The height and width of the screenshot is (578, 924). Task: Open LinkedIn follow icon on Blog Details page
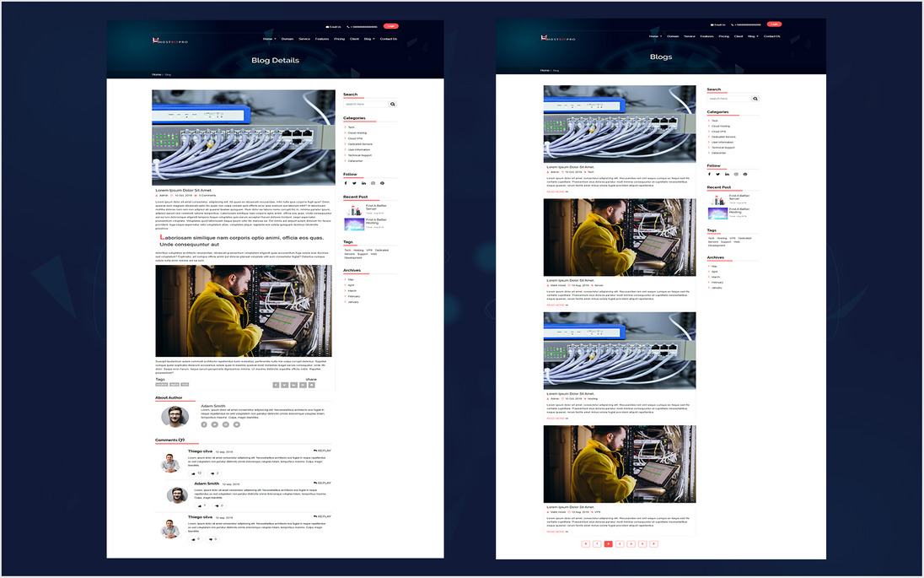pyautogui.click(x=363, y=183)
